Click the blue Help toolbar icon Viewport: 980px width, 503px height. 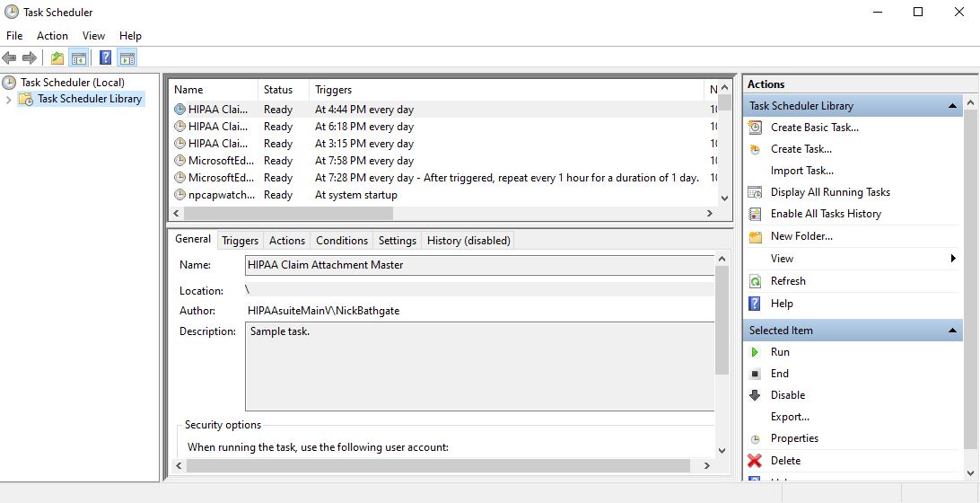(106, 58)
